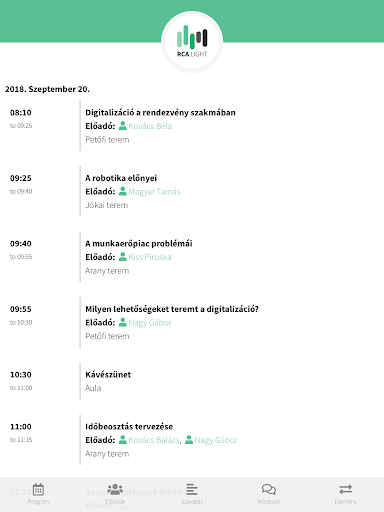This screenshot has height=512, width=384.
Task: Open speaker Kiss Piroska profile
Action: [150, 257]
